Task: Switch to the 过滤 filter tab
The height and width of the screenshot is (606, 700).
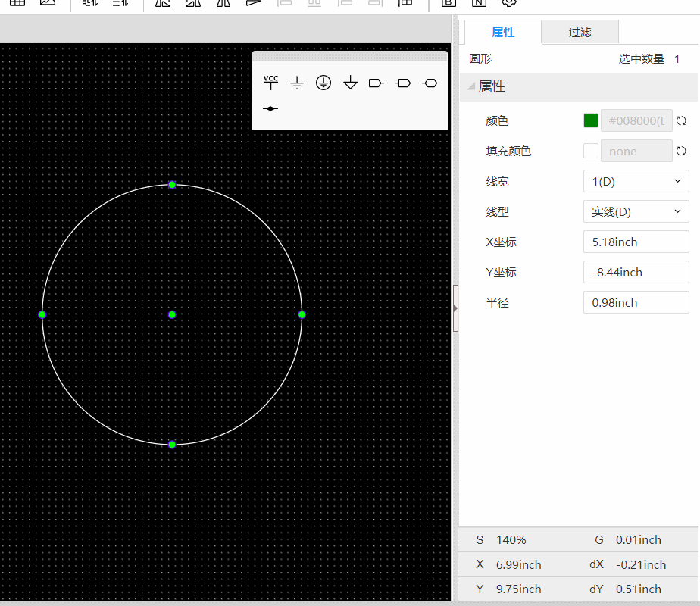Action: point(580,32)
